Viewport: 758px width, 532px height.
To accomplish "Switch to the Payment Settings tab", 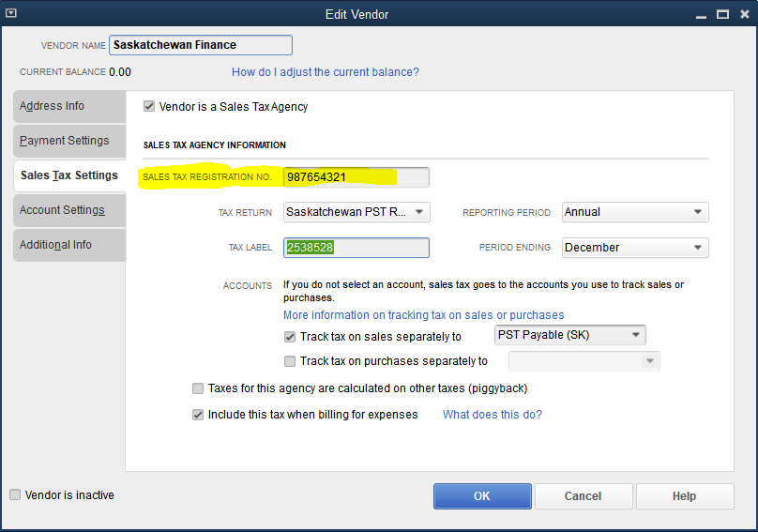I will pyautogui.click(x=69, y=141).
